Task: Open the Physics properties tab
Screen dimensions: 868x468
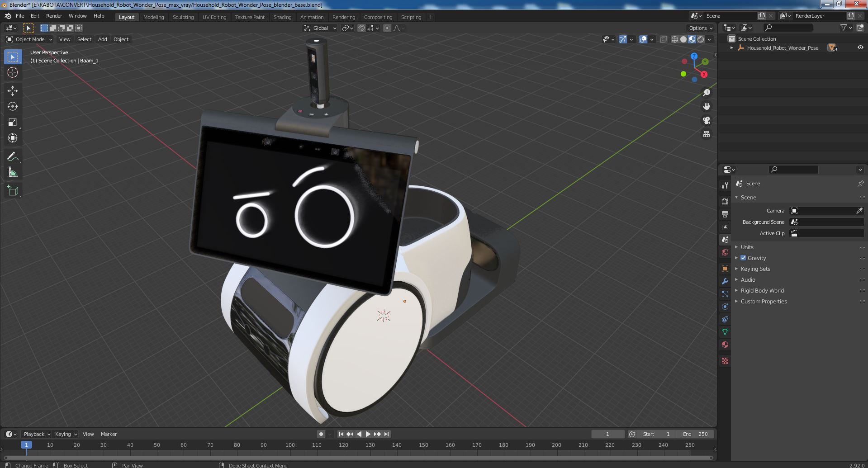Action: click(725, 307)
